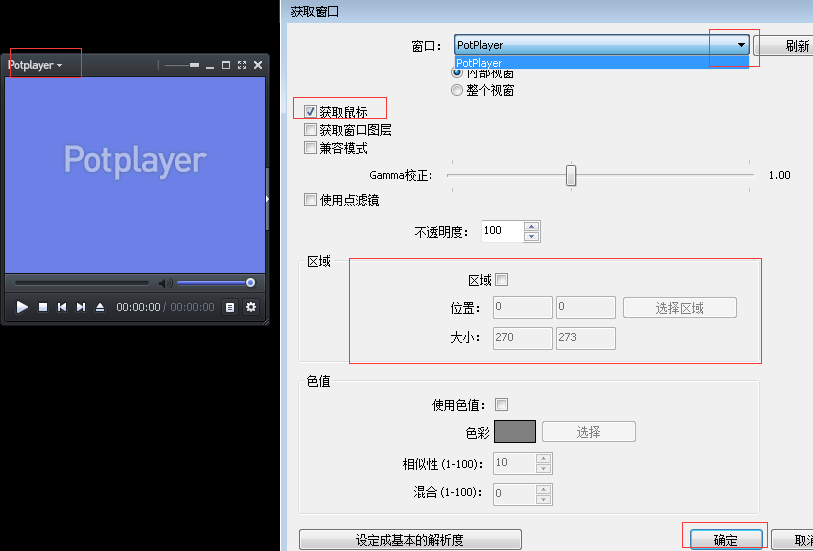Decrease 不透明度 with down arrow
The width and height of the screenshot is (813, 551).
(x=531, y=237)
